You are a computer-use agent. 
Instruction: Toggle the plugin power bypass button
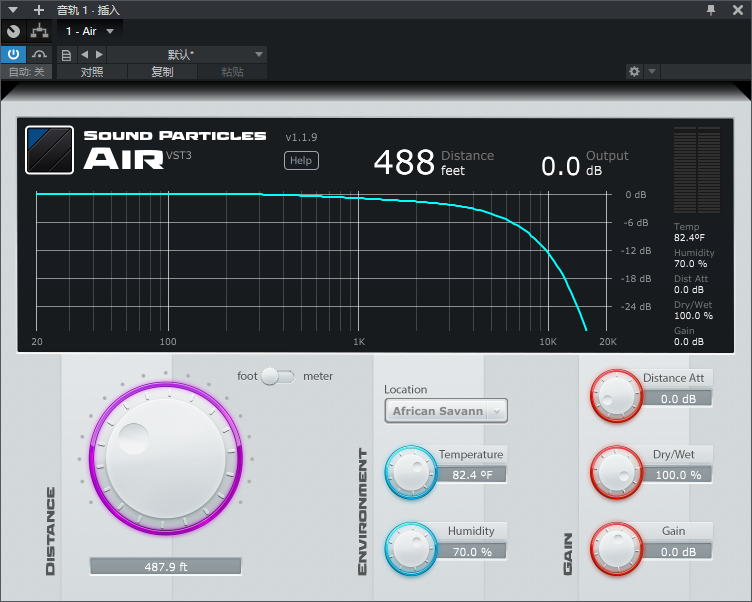pyautogui.click(x=13, y=54)
